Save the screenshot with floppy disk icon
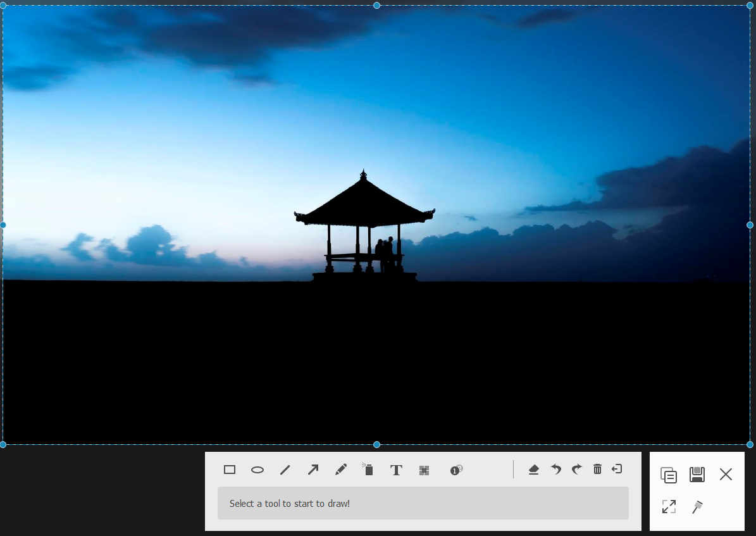The image size is (756, 536). 697,475
